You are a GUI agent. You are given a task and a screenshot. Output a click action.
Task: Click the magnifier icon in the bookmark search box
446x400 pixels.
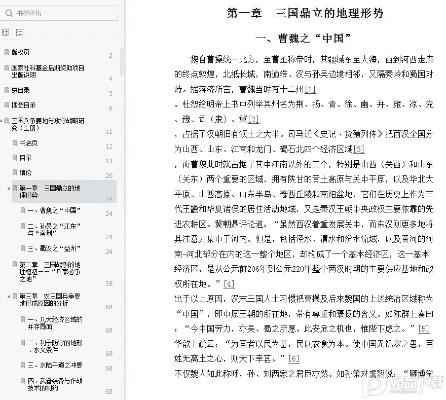(x=9, y=13)
